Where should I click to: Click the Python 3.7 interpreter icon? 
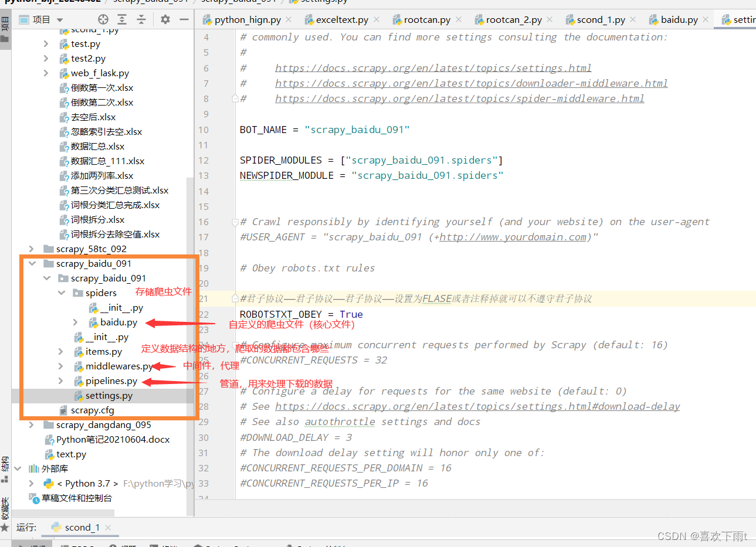pos(49,483)
